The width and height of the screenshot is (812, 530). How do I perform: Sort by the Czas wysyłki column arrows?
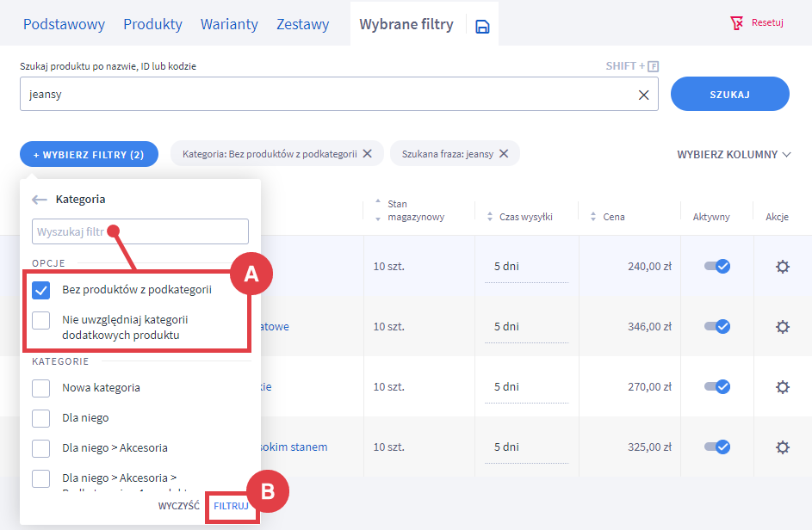(x=490, y=217)
